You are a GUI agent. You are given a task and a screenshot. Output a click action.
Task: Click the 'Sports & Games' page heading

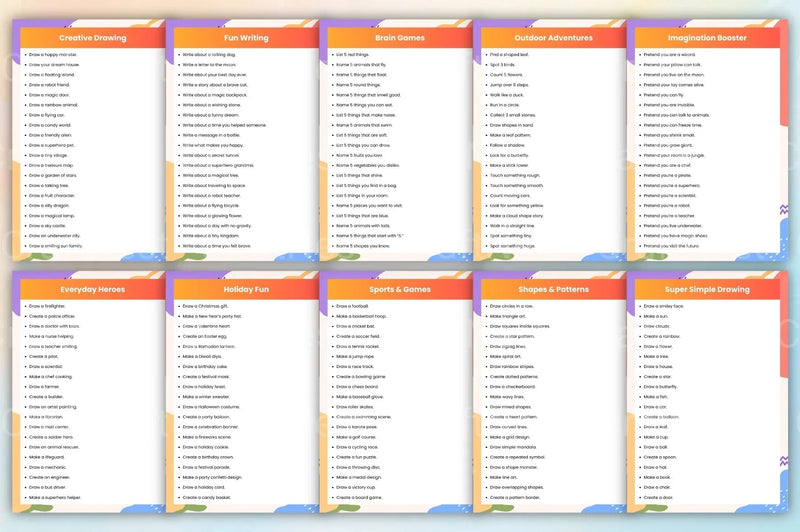tap(399, 289)
